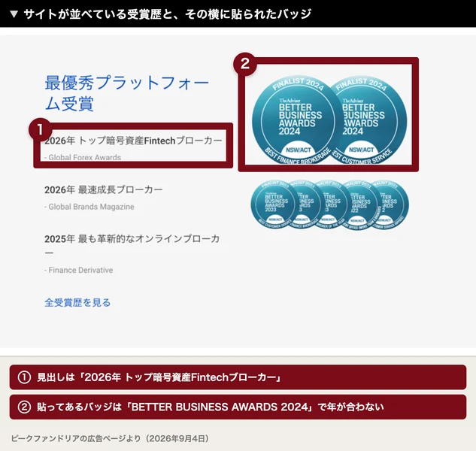
Task: Click the 2022 Customer Service (Office) badge
Action: (x=393, y=205)
